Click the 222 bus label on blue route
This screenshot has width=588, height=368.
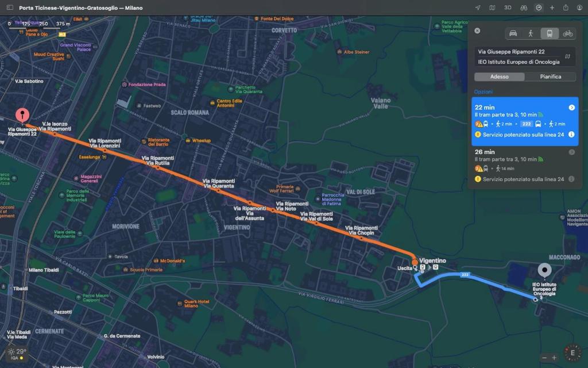[x=465, y=275]
